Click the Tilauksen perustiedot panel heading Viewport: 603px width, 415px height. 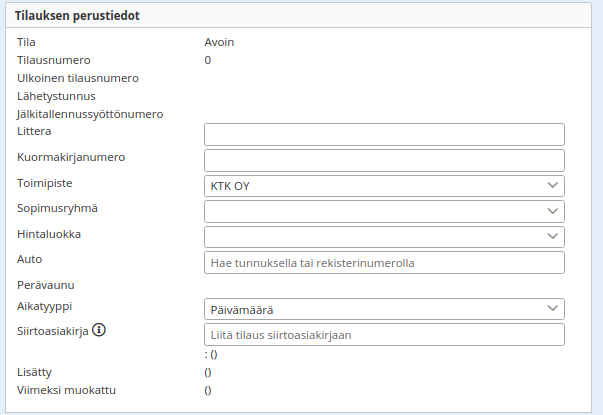(x=82, y=16)
